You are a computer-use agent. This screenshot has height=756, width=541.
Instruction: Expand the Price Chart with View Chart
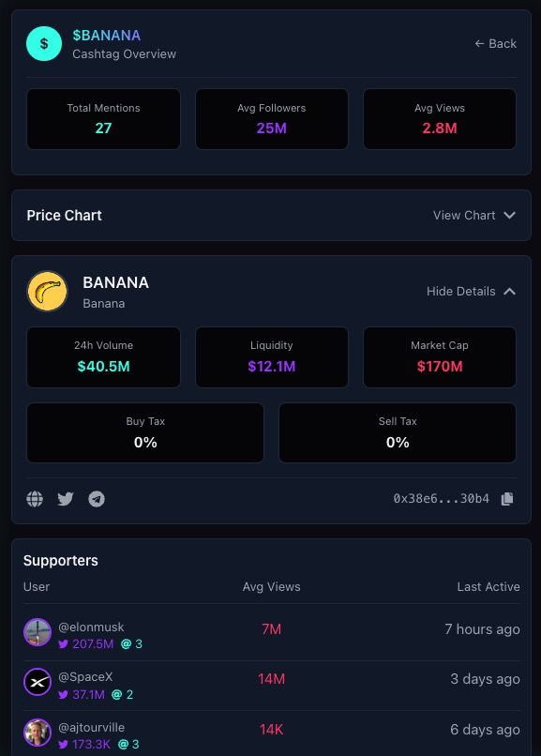[x=464, y=216]
